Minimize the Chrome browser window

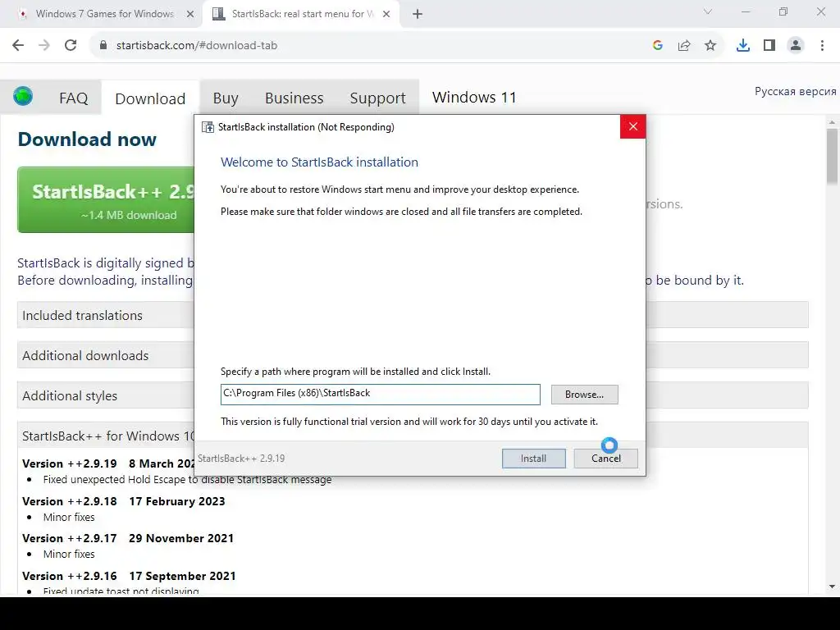point(746,11)
